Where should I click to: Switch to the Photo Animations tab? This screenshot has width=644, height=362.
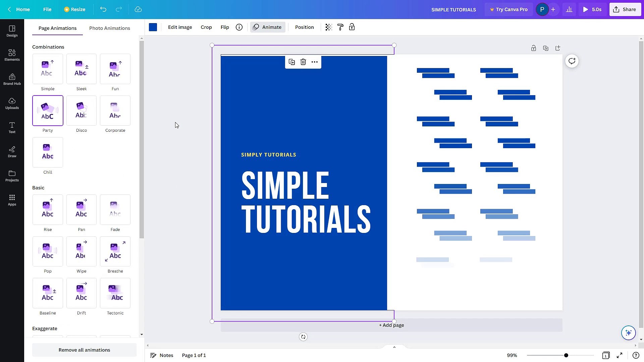click(109, 28)
